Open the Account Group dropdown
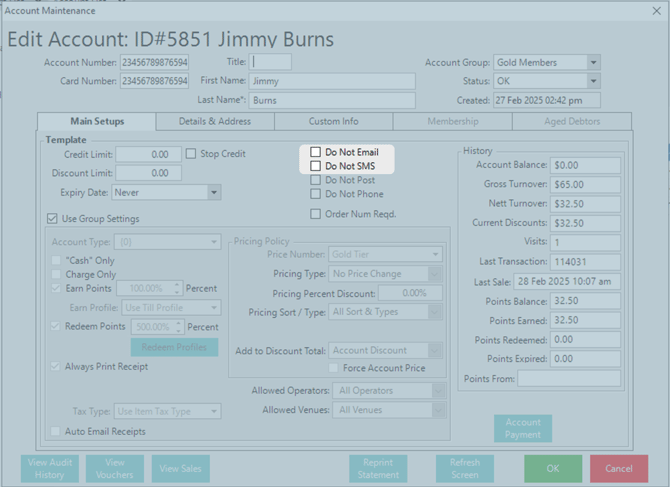 tap(593, 62)
